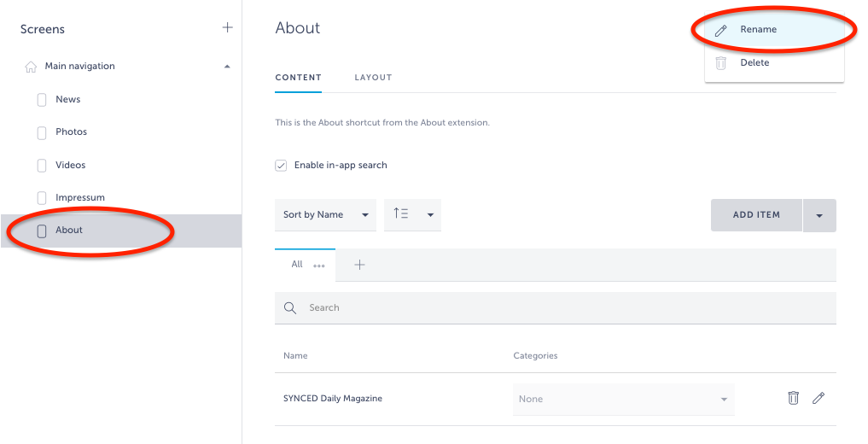Click the Name column header
Screen dimensions: 868x444
click(x=295, y=355)
